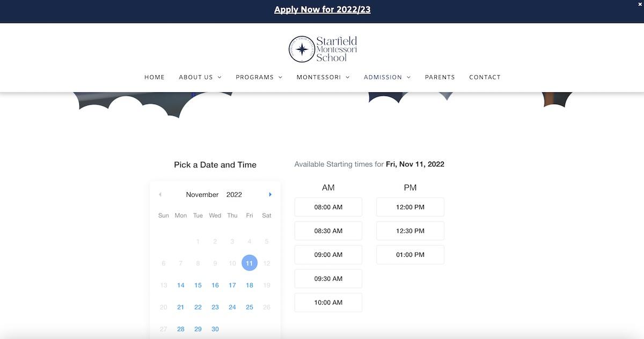Click the Starfield Montessori School logo
Image resolution: width=644 pixels, height=339 pixels.
click(x=323, y=49)
